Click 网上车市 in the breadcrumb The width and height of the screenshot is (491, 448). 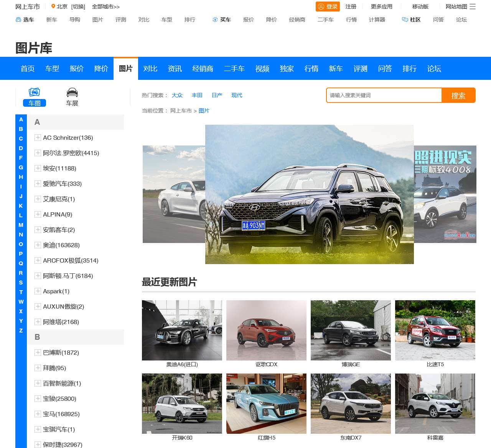(x=181, y=111)
